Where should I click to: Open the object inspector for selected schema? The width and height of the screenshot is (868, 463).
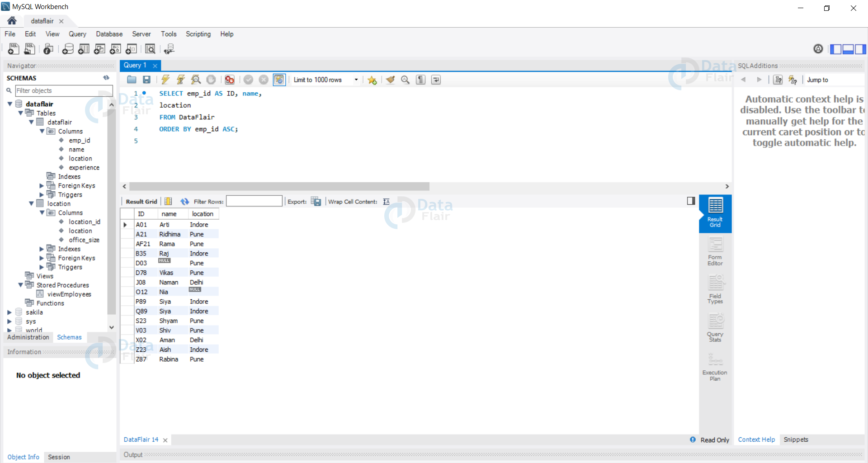tap(48, 49)
